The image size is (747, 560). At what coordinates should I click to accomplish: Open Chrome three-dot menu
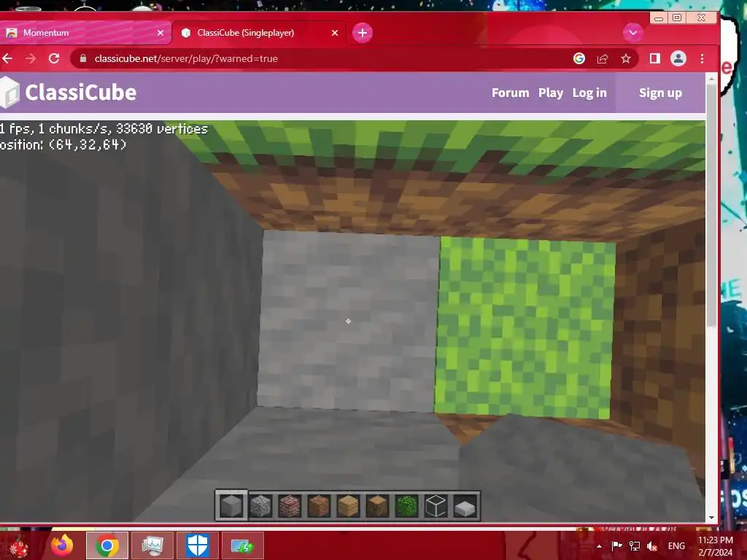pyautogui.click(x=703, y=58)
